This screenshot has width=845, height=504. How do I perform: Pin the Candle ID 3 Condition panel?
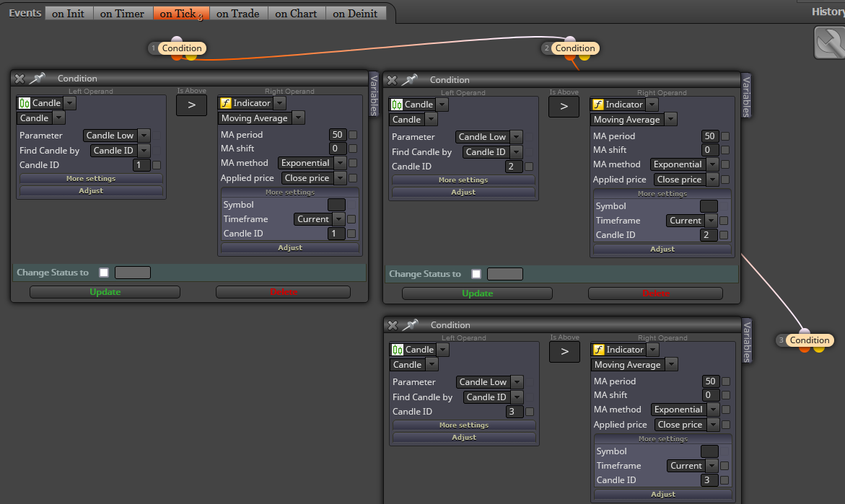click(410, 325)
